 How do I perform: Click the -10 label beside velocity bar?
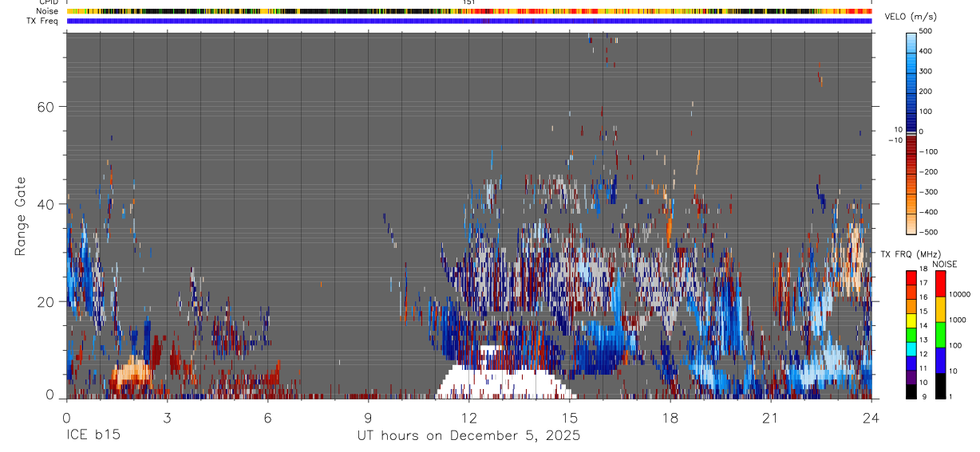tap(895, 140)
